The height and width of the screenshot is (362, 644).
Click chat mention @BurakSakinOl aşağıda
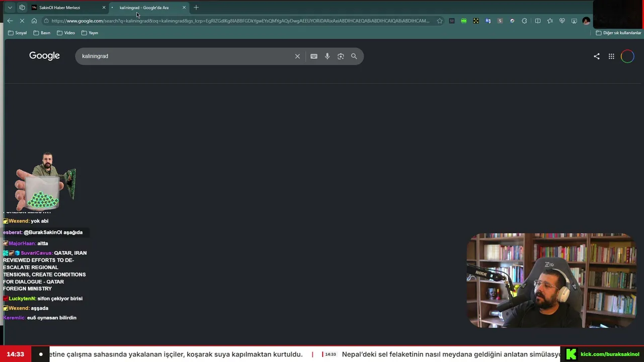(53, 232)
